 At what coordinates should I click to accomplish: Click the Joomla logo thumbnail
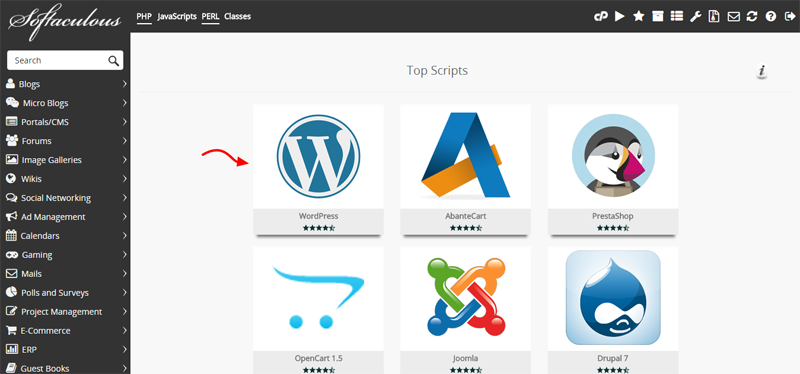coord(465,298)
